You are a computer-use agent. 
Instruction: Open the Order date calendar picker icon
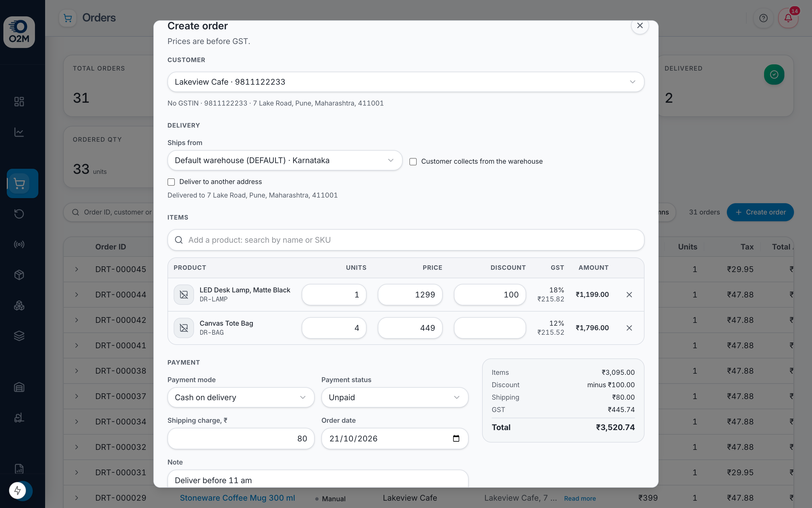[456, 439]
